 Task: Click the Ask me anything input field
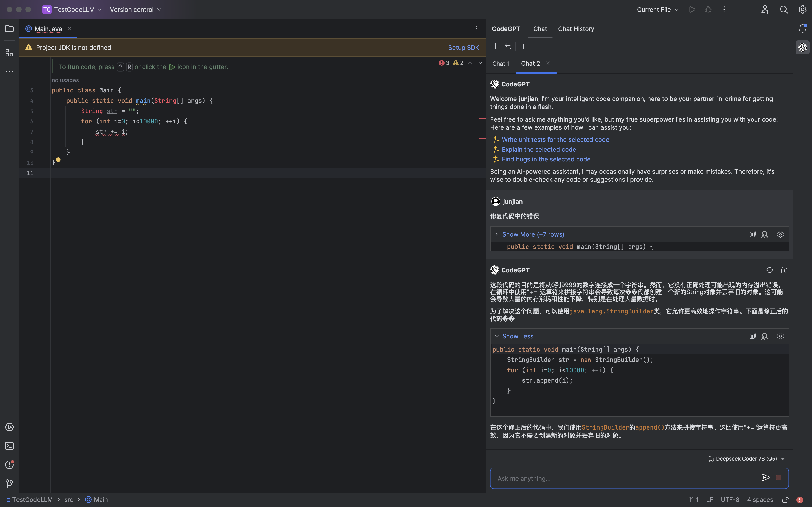point(624,479)
